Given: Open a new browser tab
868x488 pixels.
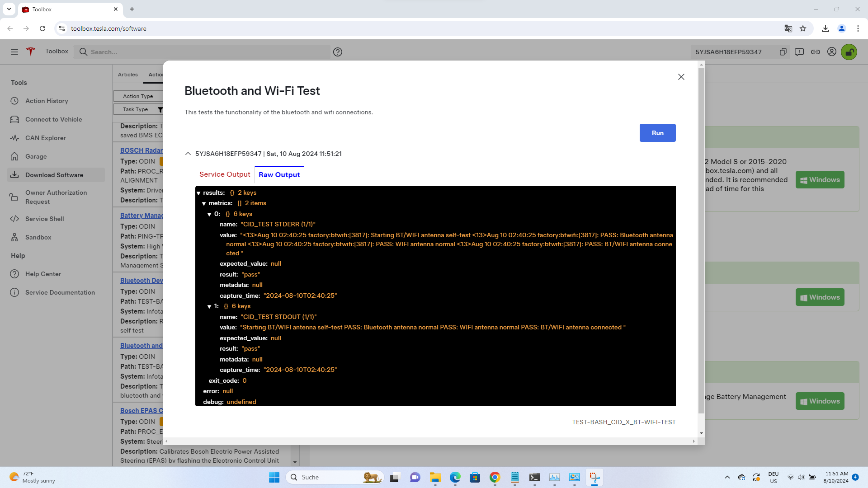Looking at the screenshot, I should click(132, 9).
